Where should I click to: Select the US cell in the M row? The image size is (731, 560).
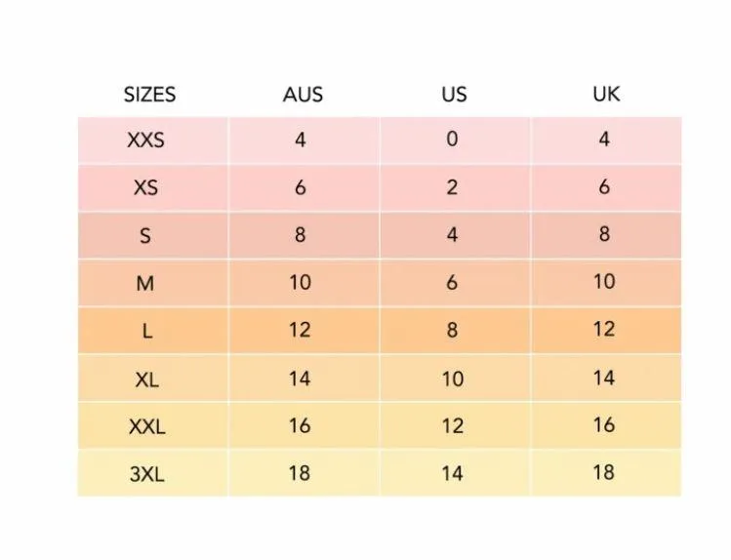452,283
